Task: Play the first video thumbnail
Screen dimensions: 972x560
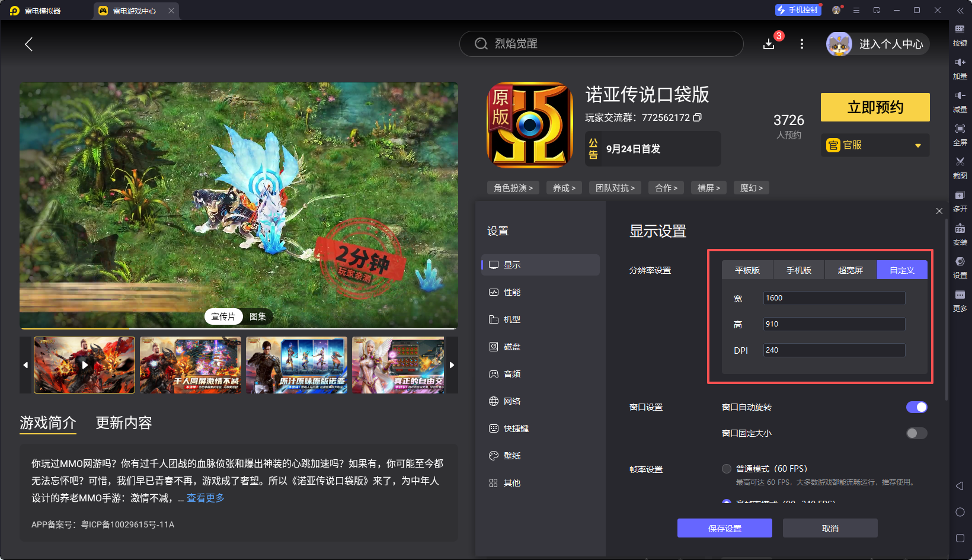Action: (85, 365)
